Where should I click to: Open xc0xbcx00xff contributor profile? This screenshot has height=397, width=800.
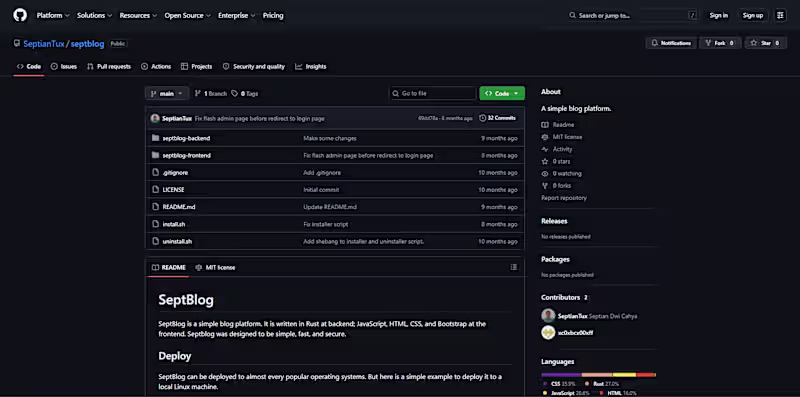click(x=576, y=333)
